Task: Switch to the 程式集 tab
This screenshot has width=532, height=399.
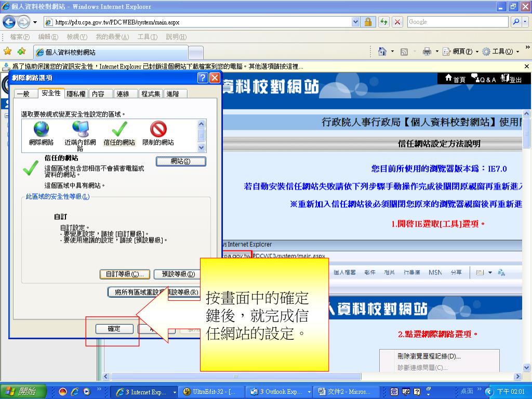Action: pyautogui.click(x=151, y=94)
